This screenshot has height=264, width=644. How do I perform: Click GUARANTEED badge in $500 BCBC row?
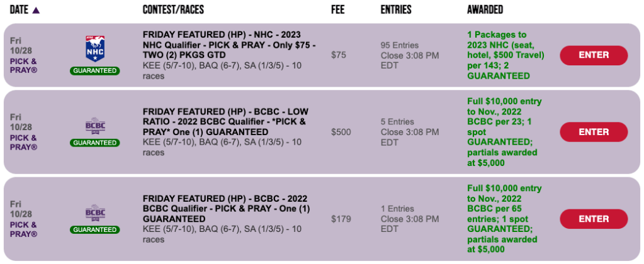tap(94, 143)
